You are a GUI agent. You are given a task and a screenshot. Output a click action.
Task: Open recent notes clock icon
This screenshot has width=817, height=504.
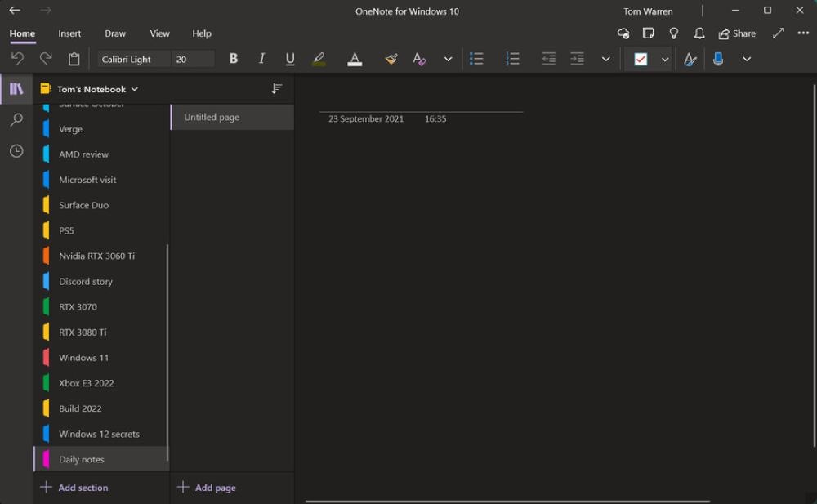coord(16,151)
